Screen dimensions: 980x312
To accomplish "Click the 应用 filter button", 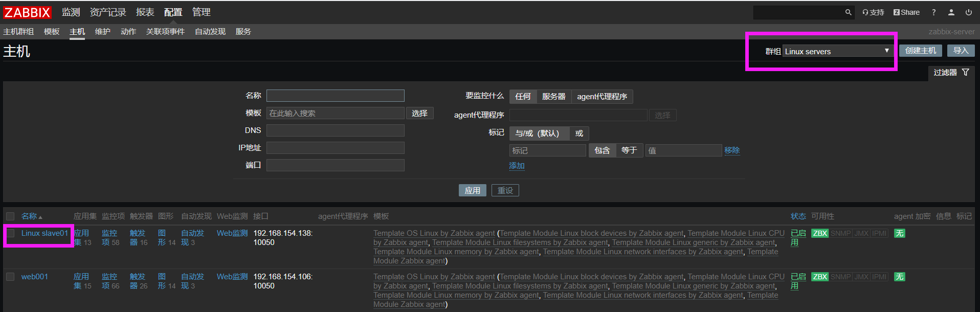I will 473,190.
